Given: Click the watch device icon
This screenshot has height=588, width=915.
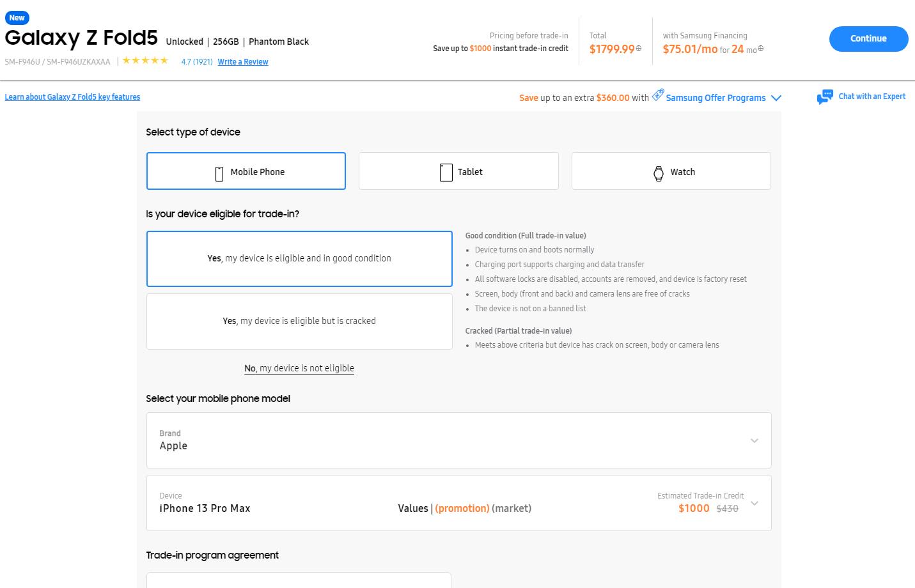Looking at the screenshot, I should pyautogui.click(x=659, y=173).
